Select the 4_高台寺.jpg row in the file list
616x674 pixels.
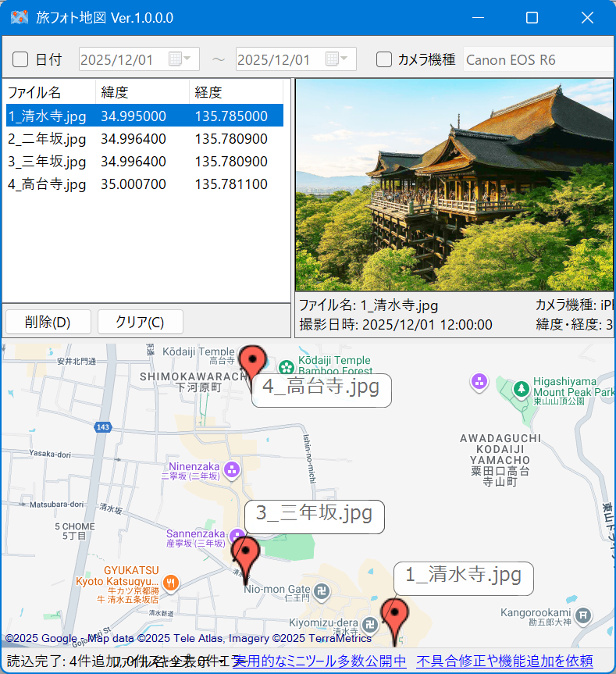coord(144,184)
